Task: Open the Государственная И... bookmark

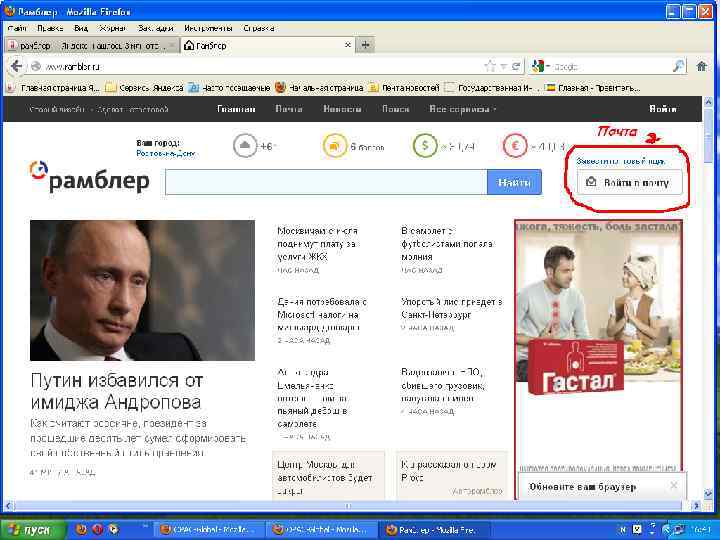Action: pos(490,88)
